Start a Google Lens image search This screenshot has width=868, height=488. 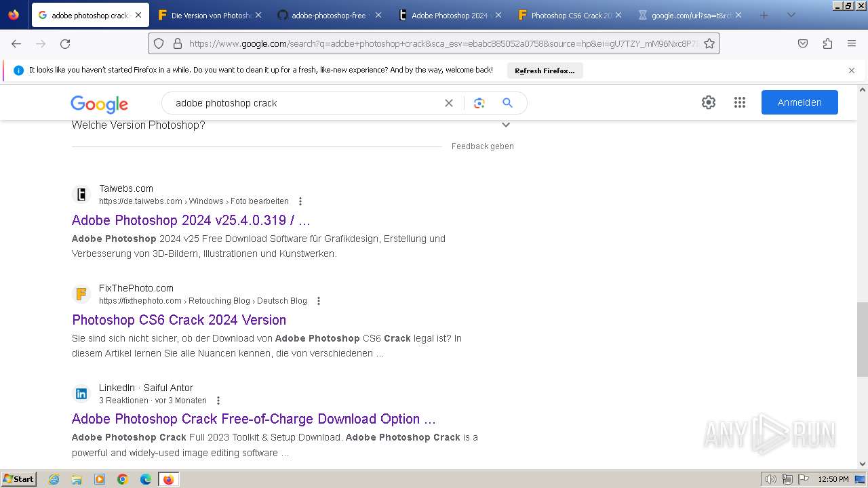479,103
